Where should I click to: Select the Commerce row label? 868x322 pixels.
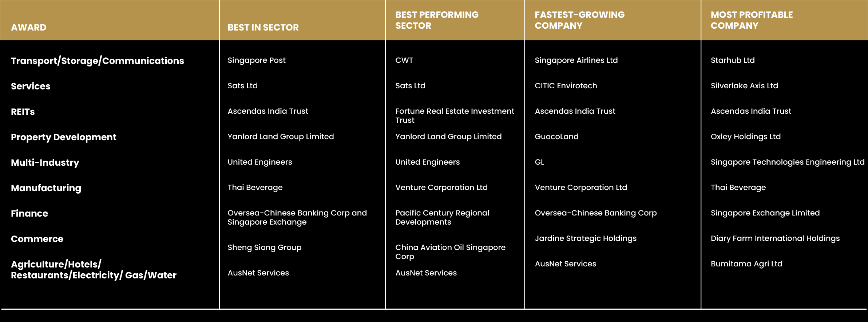(37, 239)
